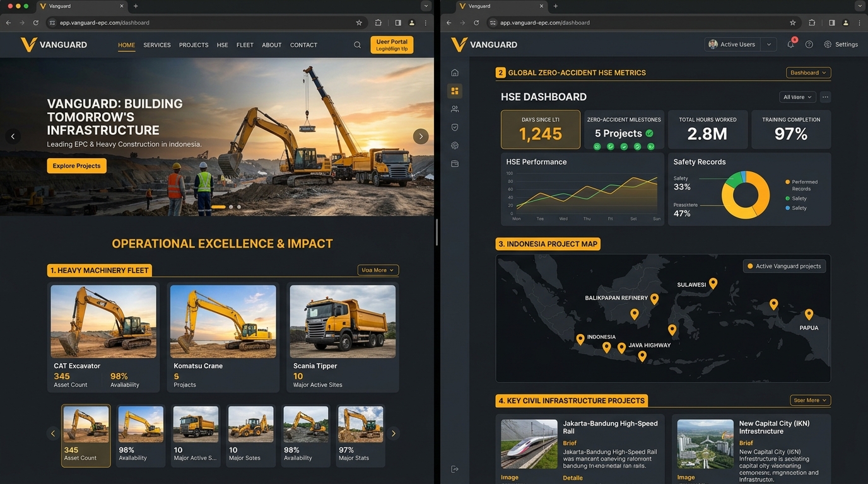Viewport: 868px width, 484px height.
Task: Bookmark the page in HSE dashboard window
Action: [793, 23]
